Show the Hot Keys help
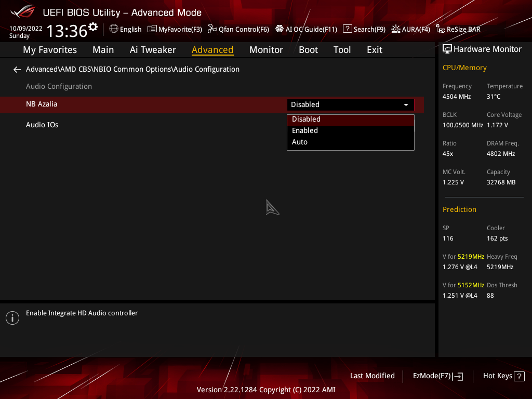532x399 pixels. [503, 376]
